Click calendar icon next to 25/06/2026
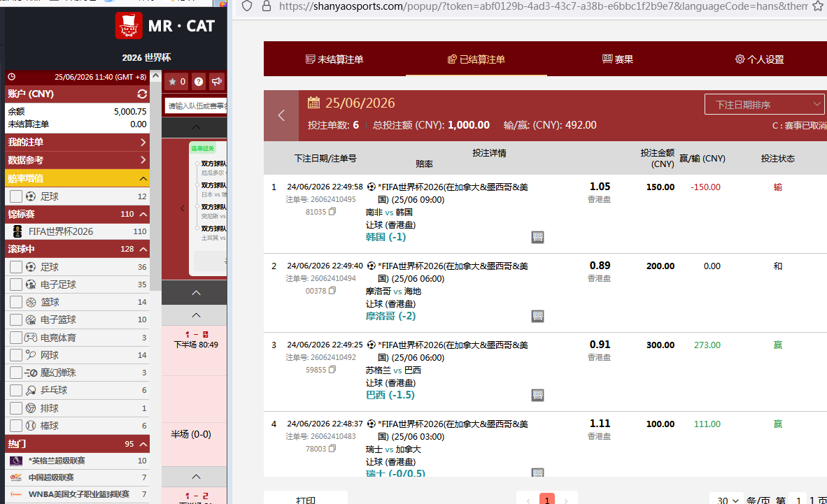The width and height of the screenshot is (827, 504). [x=314, y=102]
